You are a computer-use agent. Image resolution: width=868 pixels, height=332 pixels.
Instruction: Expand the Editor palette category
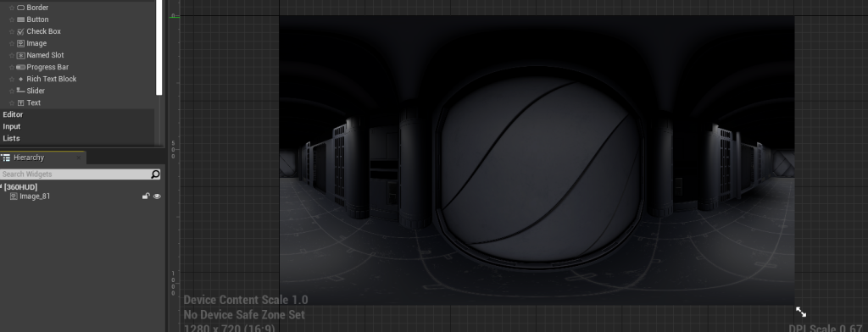[x=77, y=114]
